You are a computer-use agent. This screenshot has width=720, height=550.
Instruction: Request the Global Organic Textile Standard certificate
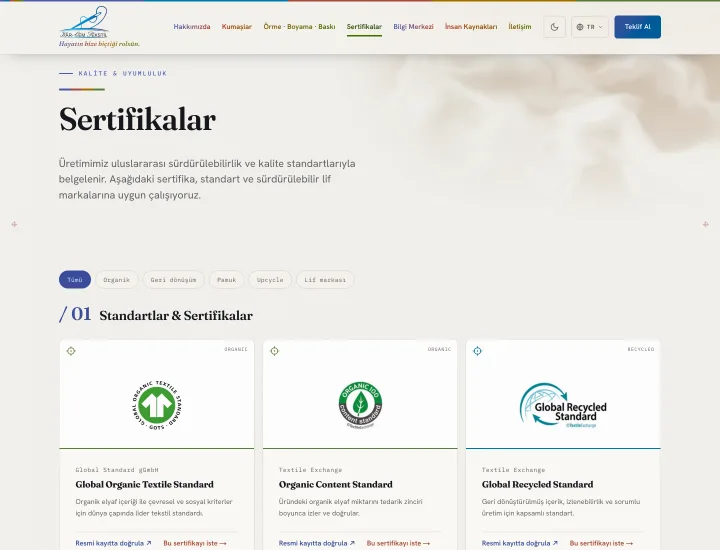click(195, 543)
